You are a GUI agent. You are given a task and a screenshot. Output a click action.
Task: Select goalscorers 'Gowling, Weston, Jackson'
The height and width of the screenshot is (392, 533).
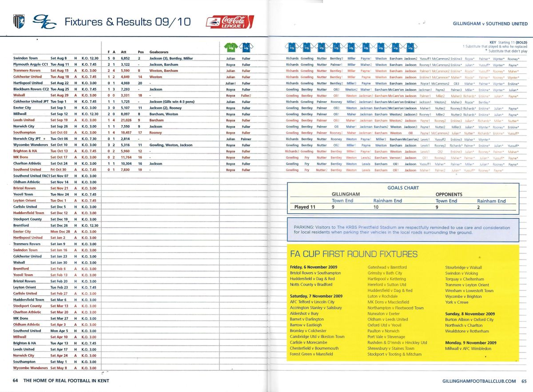click(x=171, y=145)
